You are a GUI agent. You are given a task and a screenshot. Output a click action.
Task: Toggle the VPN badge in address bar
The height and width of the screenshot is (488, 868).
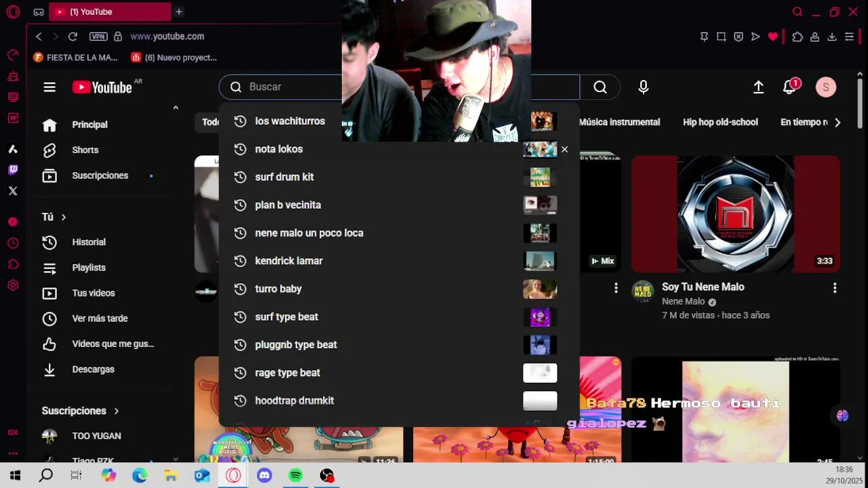[x=98, y=37]
